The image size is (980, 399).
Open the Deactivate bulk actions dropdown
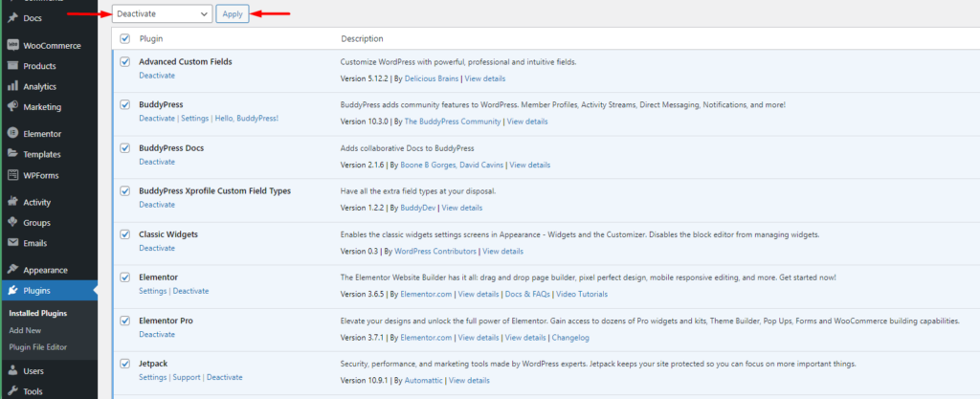click(x=162, y=13)
